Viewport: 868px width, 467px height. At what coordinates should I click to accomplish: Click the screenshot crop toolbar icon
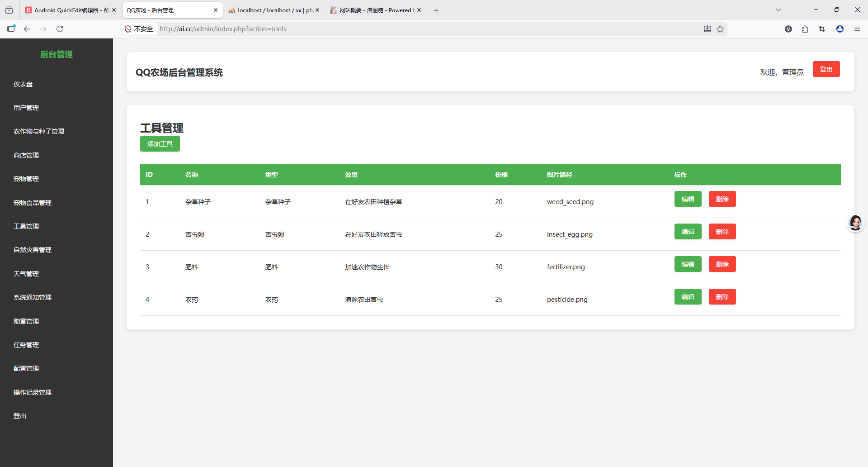(x=822, y=29)
